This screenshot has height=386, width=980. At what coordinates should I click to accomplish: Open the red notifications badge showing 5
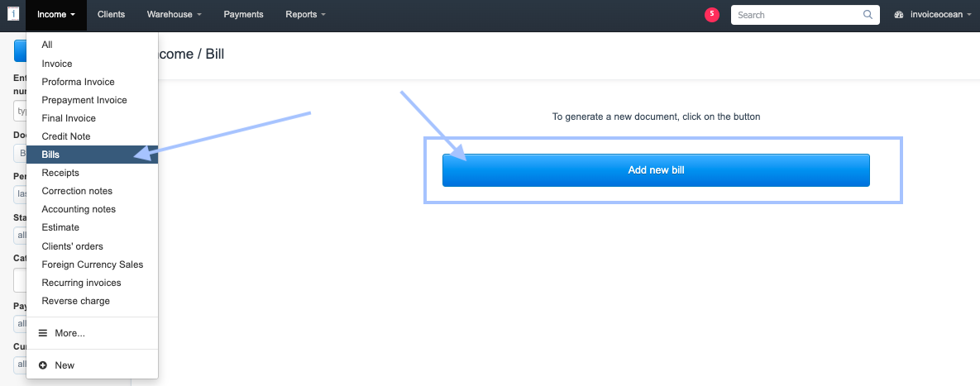click(711, 14)
